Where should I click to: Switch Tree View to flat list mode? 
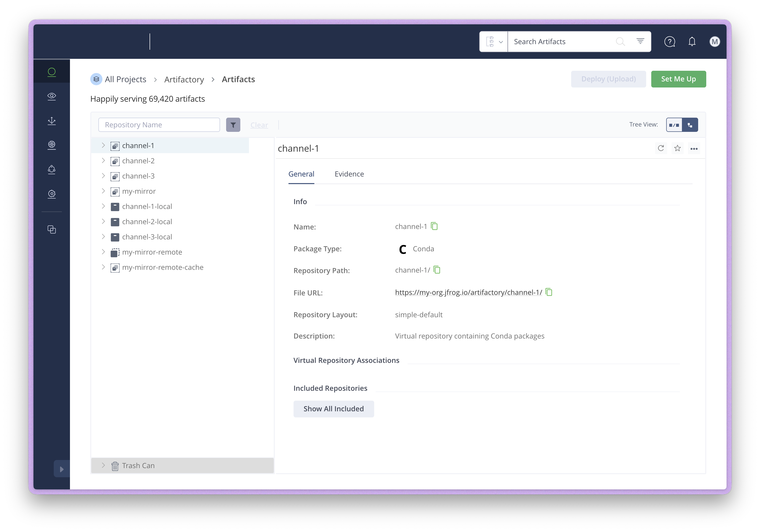click(674, 125)
